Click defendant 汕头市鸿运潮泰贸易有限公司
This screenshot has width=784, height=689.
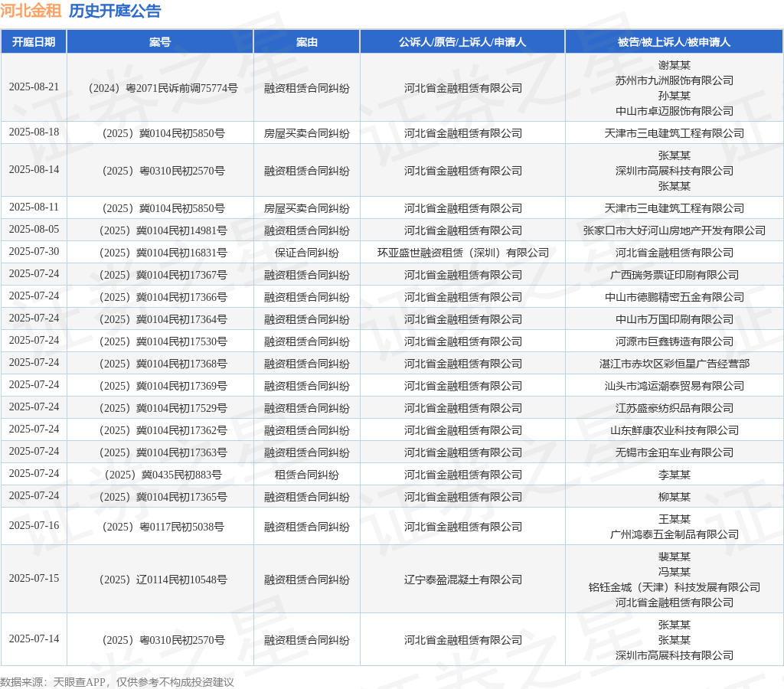pyautogui.click(x=674, y=386)
